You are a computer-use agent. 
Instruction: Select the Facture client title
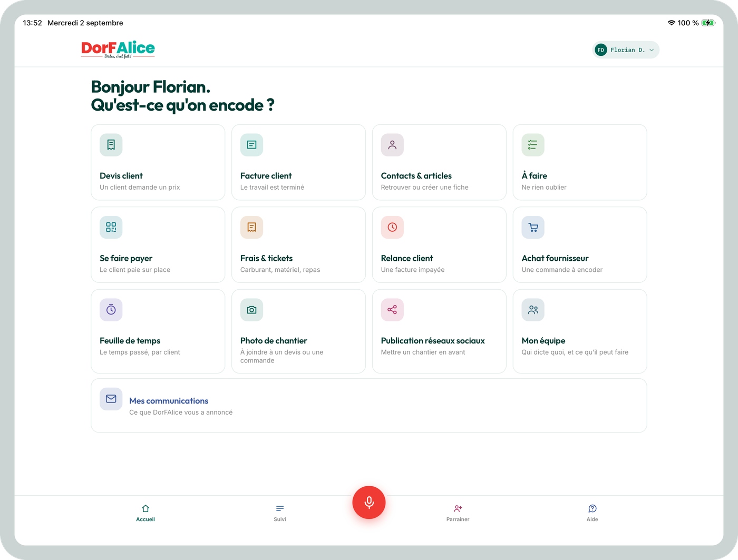pos(266,176)
